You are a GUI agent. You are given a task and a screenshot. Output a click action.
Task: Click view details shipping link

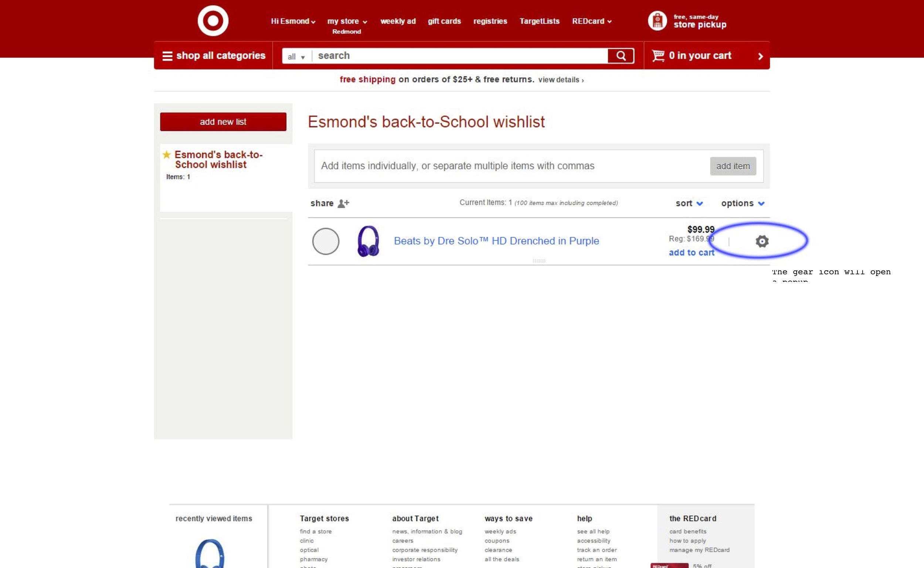(561, 80)
